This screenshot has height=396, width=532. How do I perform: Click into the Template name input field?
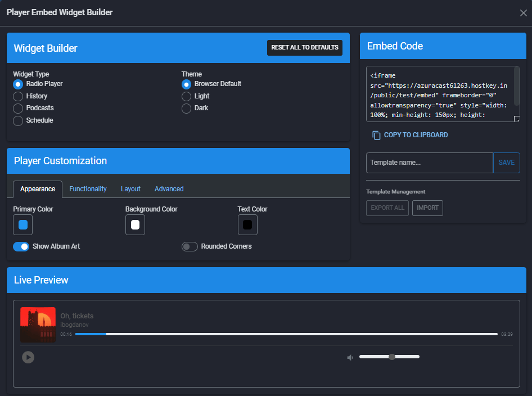point(429,163)
